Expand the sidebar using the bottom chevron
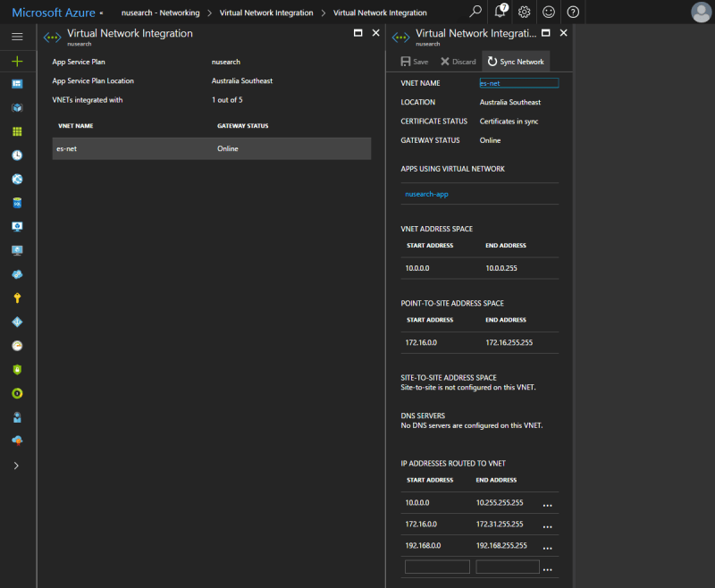 point(17,465)
